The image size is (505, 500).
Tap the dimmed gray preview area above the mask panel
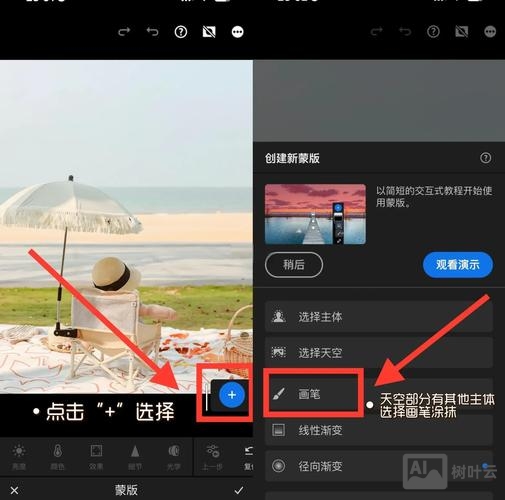(379, 101)
